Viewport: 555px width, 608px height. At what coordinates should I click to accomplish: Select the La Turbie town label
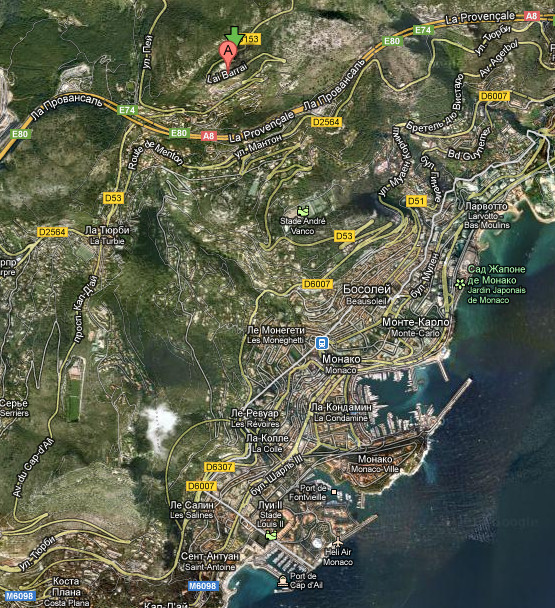[107, 235]
